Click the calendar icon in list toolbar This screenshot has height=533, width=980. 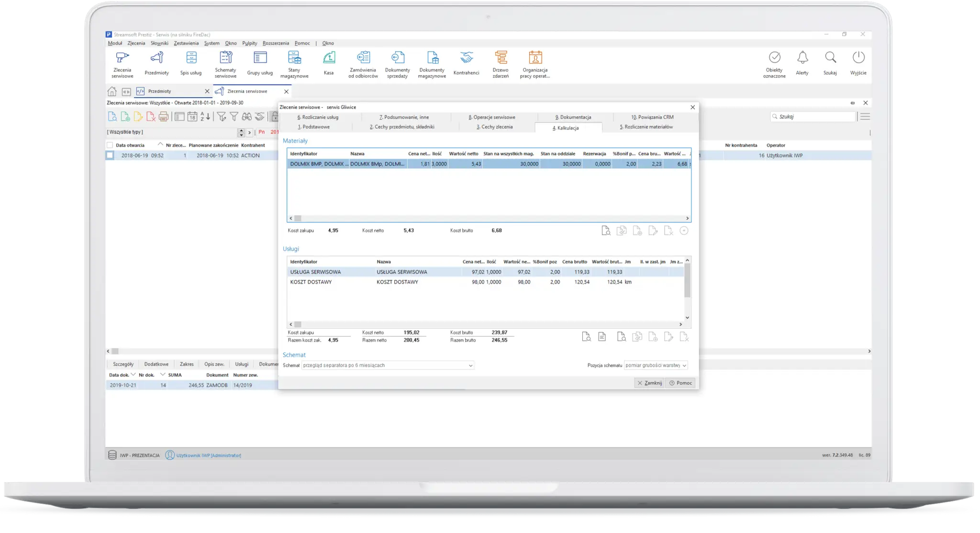point(192,116)
